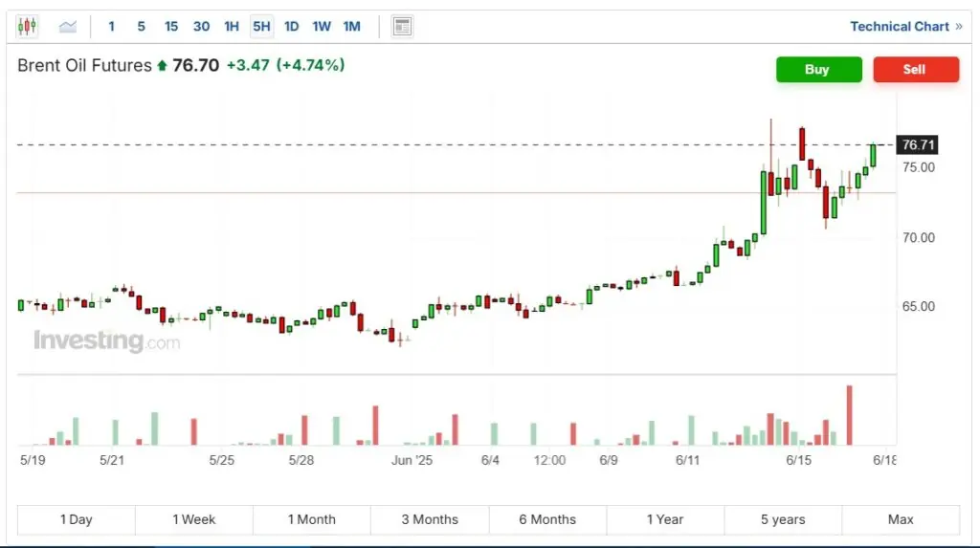Click the 6/4 date label
The height and width of the screenshot is (548, 980).
click(490, 461)
